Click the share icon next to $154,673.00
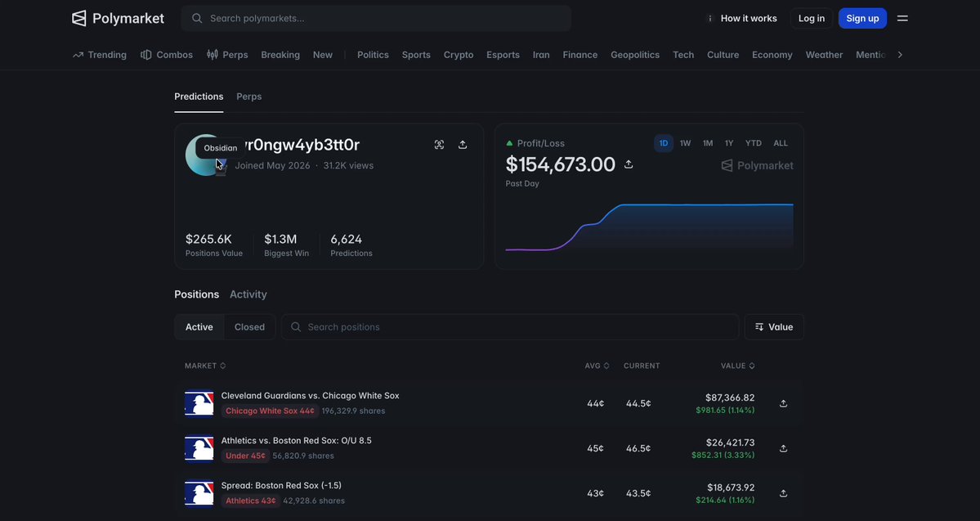 pos(629,164)
